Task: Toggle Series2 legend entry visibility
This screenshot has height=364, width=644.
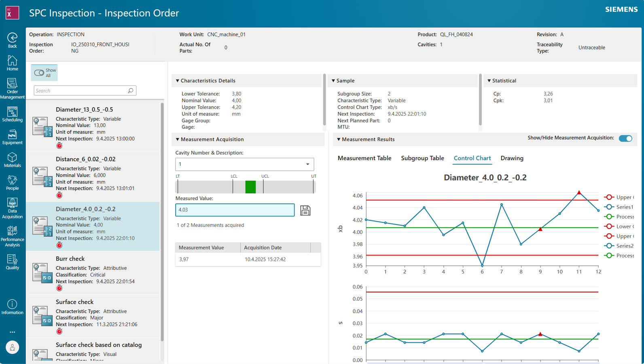Action: (x=619, y=246)
